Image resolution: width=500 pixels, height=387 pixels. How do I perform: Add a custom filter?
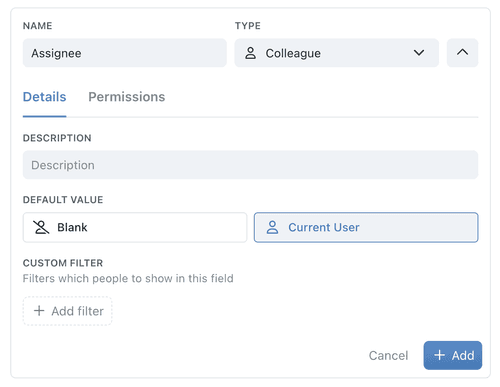click(x=67, y=311)
